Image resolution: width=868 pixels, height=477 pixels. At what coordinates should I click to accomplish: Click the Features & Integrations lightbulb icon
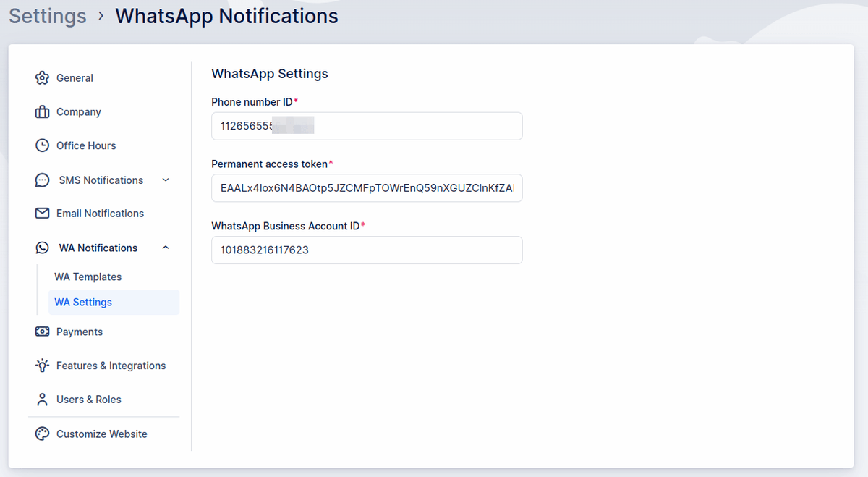43,366
